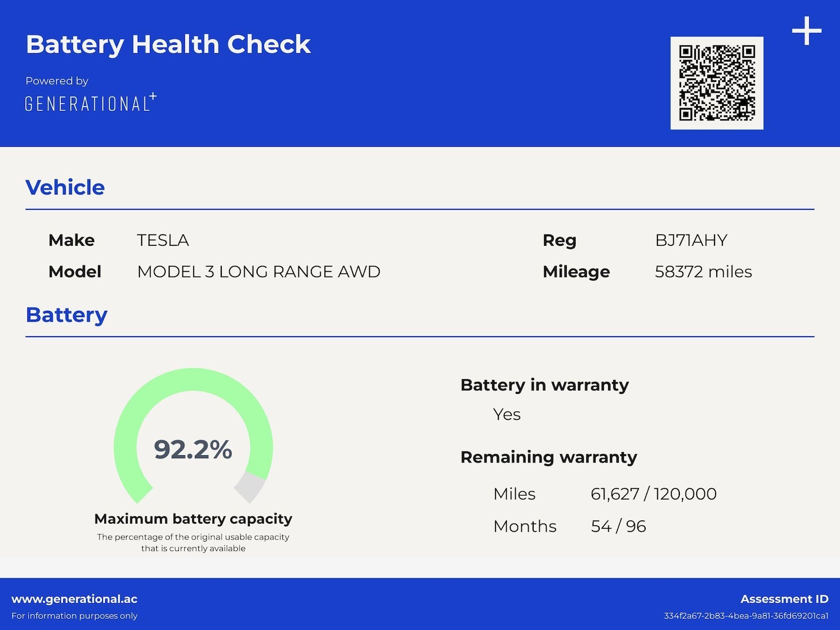The width and height of the screenshot is (840, 630).
Task: Click the Battery Health Check title
Action: coord(168,44)
